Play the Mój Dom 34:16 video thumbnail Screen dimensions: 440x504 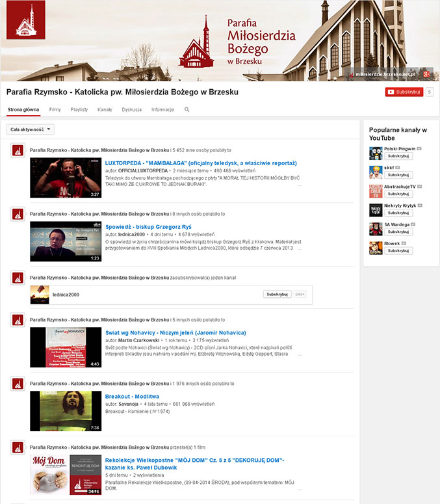[66, 475]
